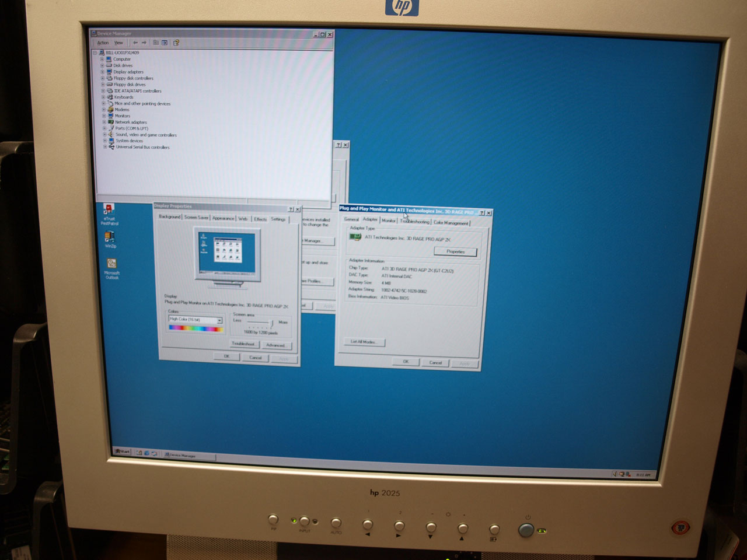Select the Computer device icon in the tree
Image resolution: width=747 pixels, height=560 pixels.
(x=109, y=59)
